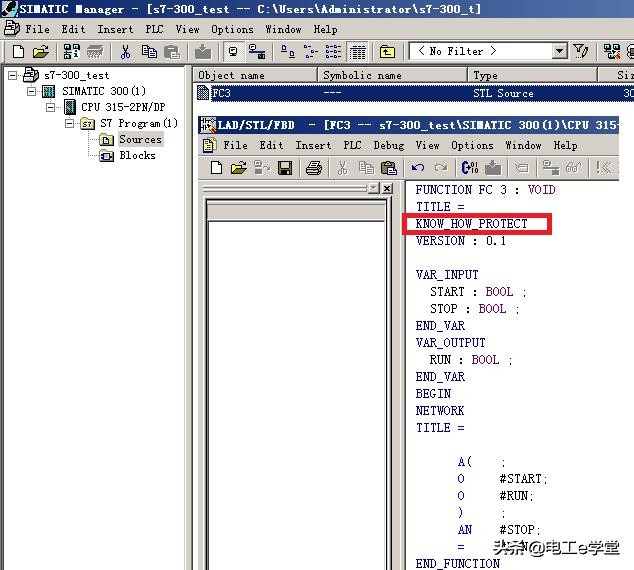The width and height of the screenshot is (634, 570).
Task: Sort by Object name column header
Action: click(x=255, y=76)
